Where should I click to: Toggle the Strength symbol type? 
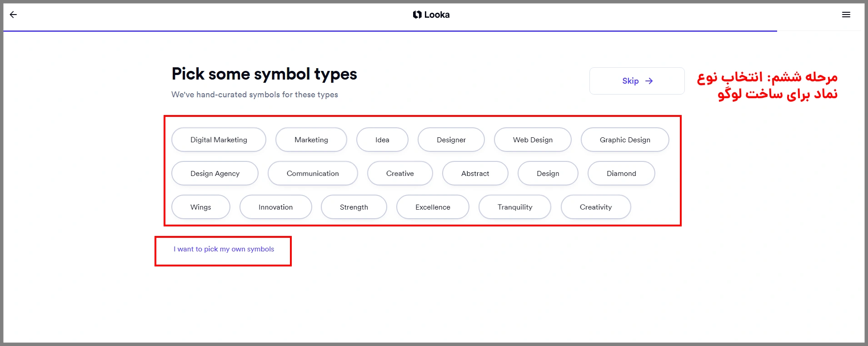(354, 207)
